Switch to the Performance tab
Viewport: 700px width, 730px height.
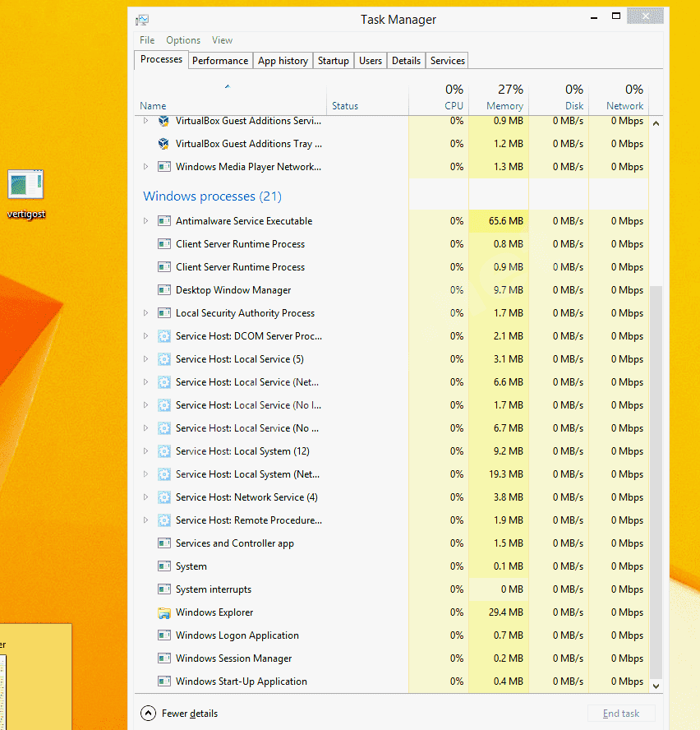point(220,61)
